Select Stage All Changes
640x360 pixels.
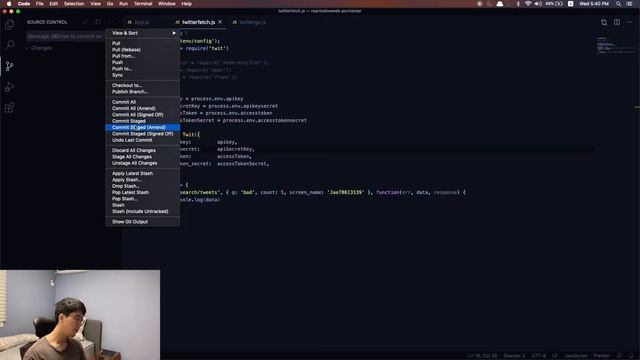pos(142,157)
